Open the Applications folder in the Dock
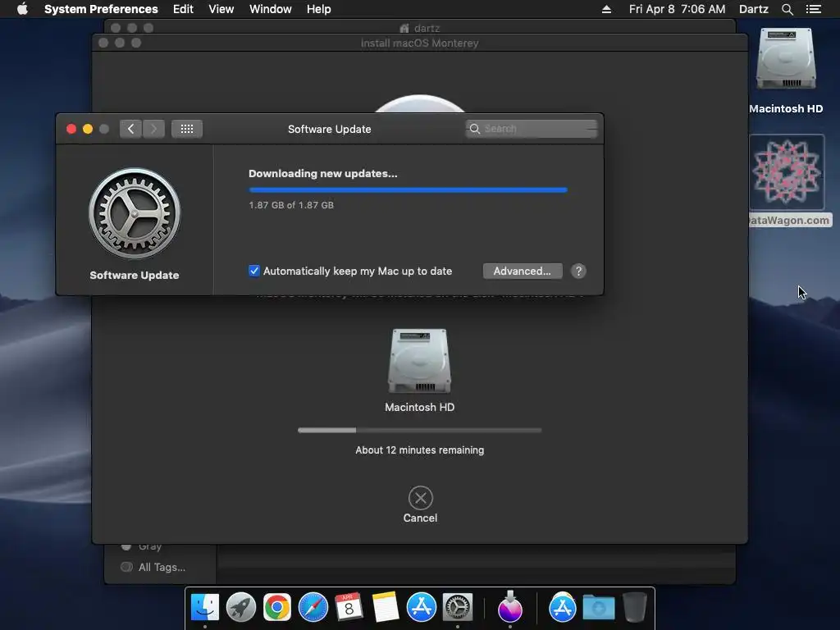Viewport: 840px width, 630px height. (562, 608)
